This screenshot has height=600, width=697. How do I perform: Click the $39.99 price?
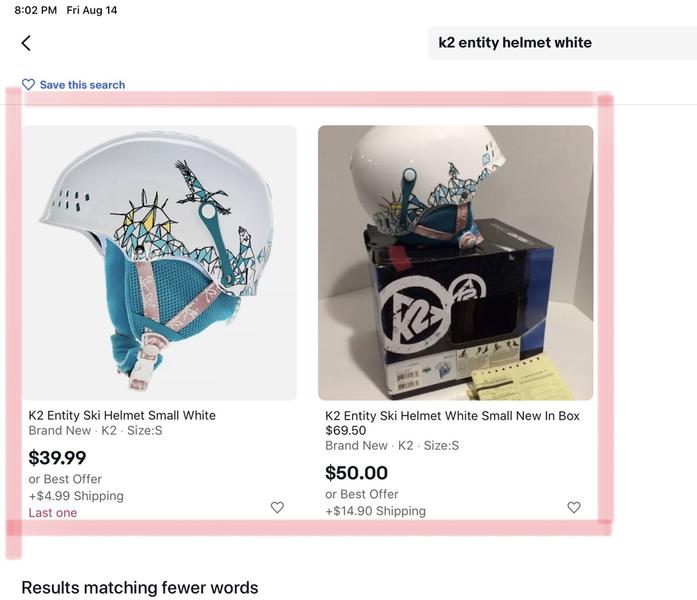pyautogui.click(x=57, y=458)
